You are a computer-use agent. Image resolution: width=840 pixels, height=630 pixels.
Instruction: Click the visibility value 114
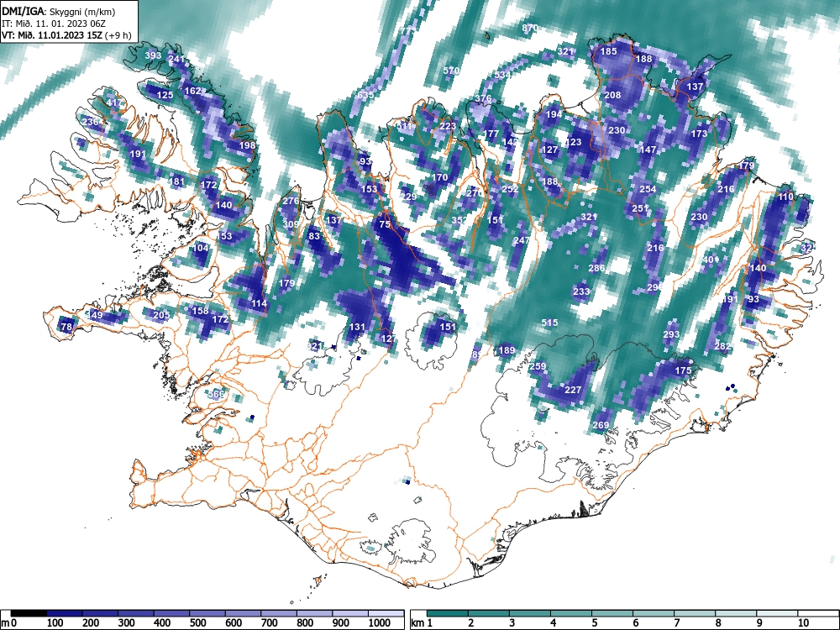(260, 304)
